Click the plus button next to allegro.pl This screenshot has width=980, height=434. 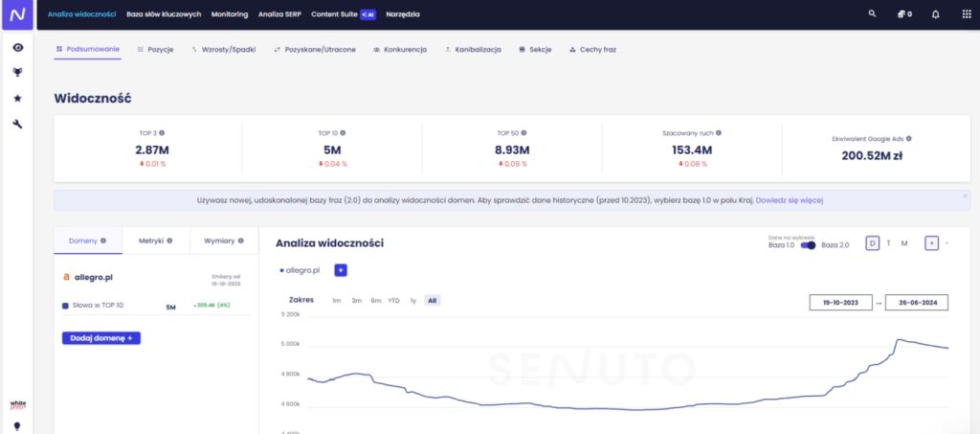(x=341, y=270)
